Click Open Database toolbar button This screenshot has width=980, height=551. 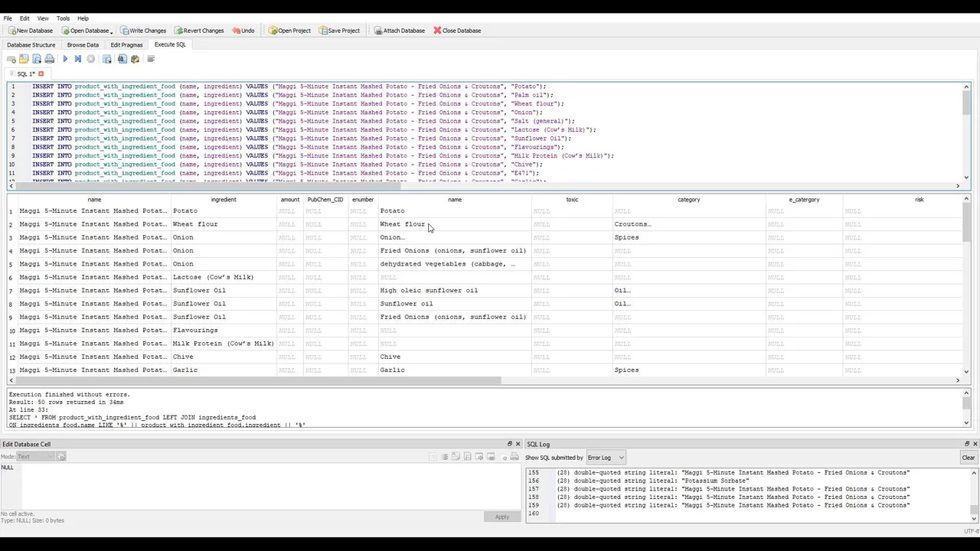tap(87, 31)
